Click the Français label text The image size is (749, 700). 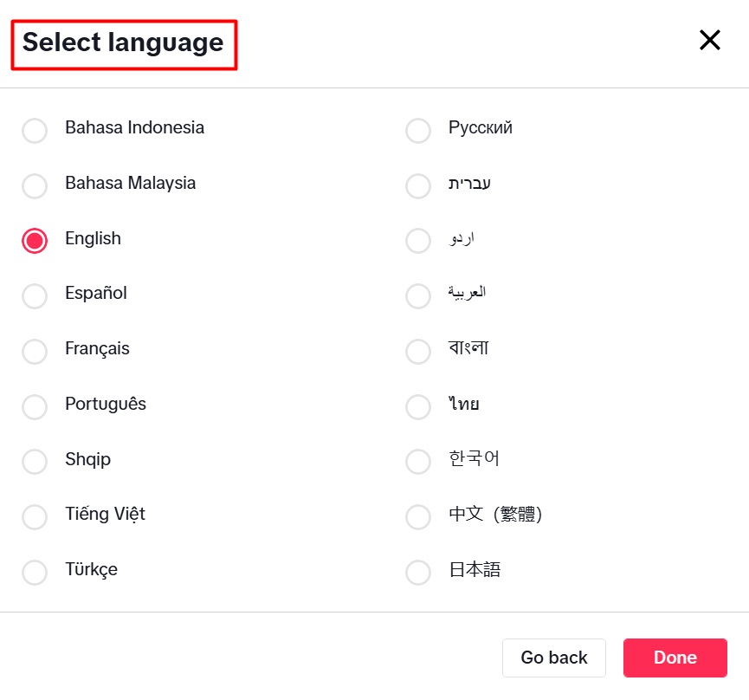point(98,349)
